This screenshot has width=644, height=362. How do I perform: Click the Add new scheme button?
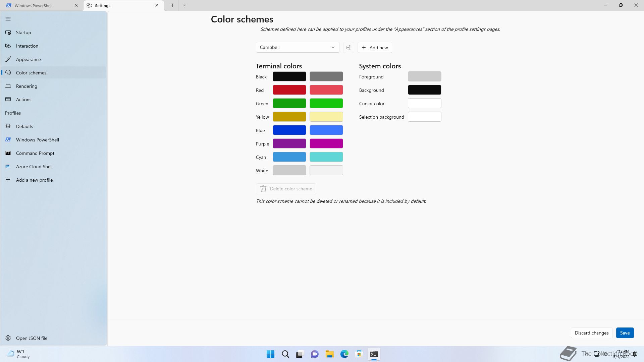pyautogui.click(x=375, y=48)
